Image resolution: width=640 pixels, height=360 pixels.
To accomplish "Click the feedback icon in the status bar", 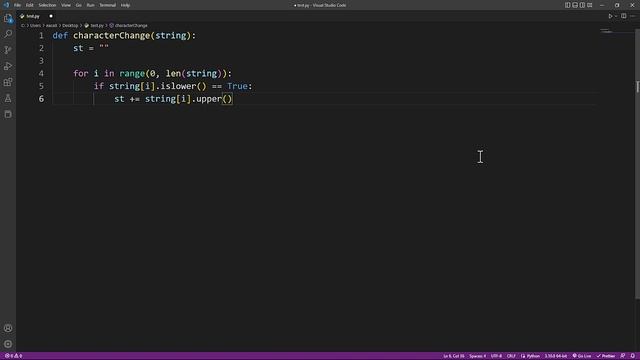I will [x=623, y=356].
